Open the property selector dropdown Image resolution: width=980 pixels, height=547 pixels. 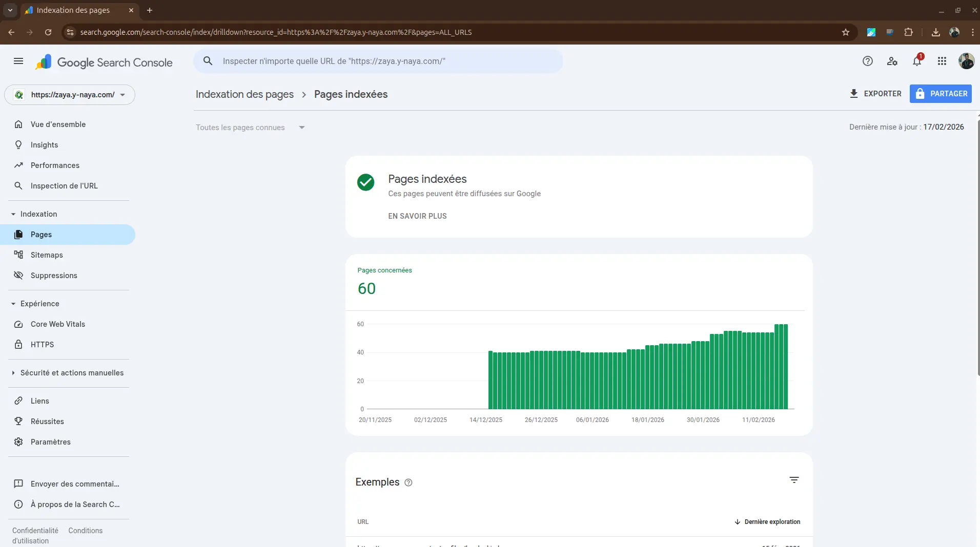point(70,95)
